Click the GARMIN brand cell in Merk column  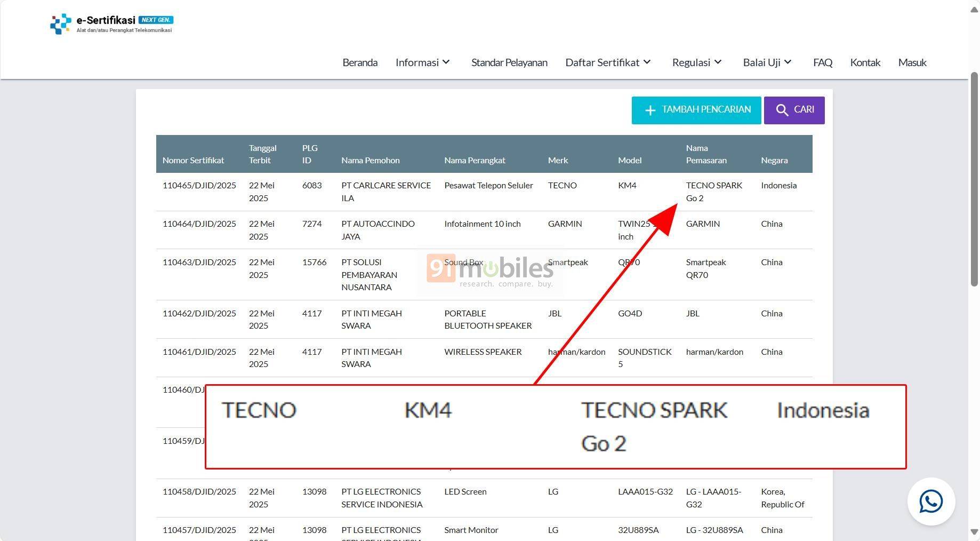565,224
